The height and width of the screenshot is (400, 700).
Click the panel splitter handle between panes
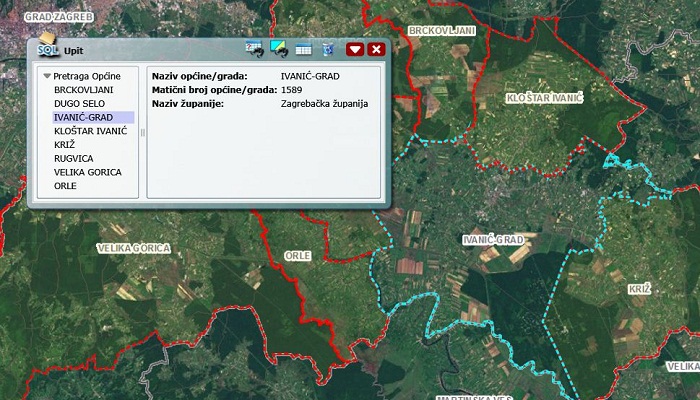[x=142, y=132]
